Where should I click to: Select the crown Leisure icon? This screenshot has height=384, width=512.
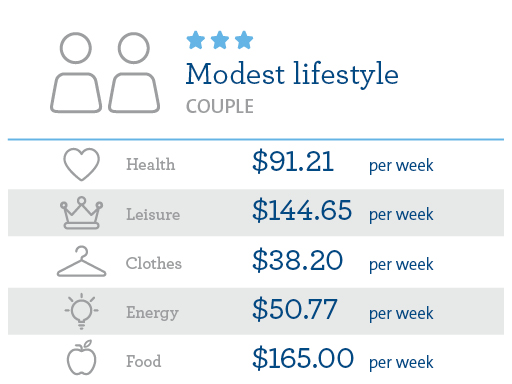click(81, 213)
